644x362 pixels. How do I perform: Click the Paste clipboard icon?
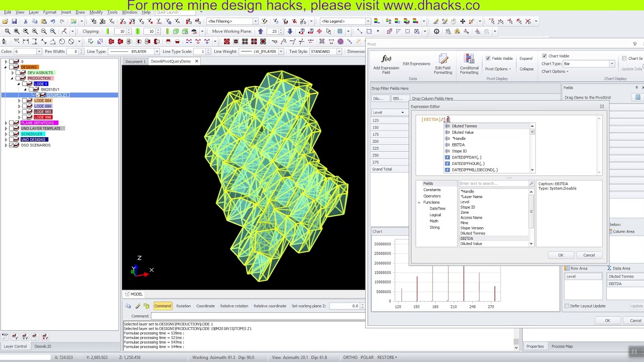[x=44, y=21]
